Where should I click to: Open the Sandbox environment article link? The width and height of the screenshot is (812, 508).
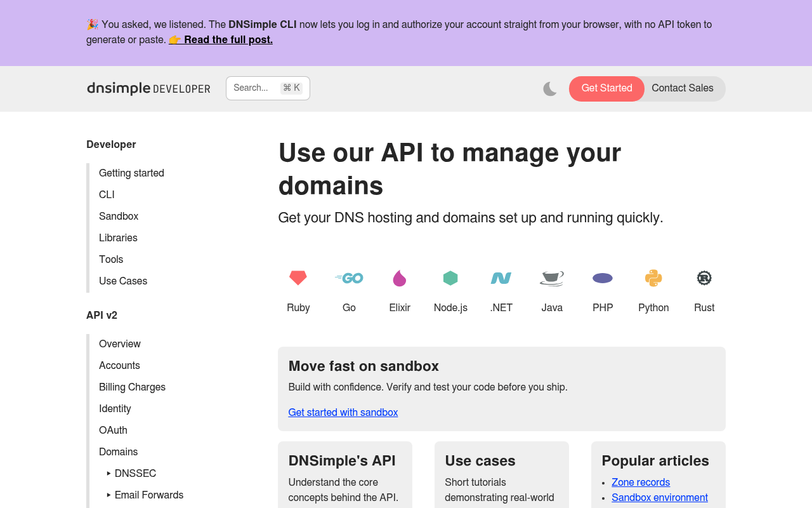point(660,498)
